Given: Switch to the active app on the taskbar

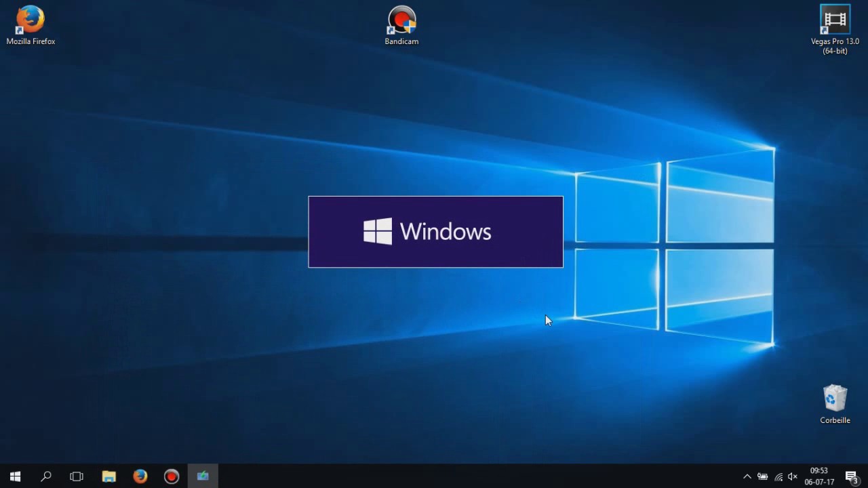Looking at the screenshot, I should (203, 476).
